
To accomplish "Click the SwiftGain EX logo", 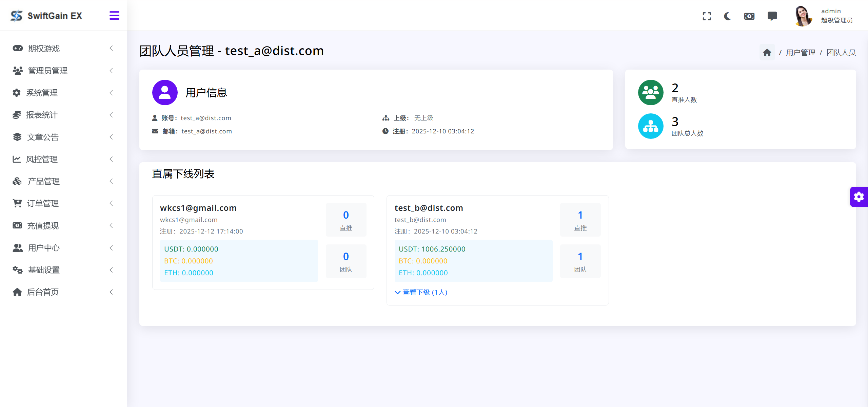I will 46,15.
